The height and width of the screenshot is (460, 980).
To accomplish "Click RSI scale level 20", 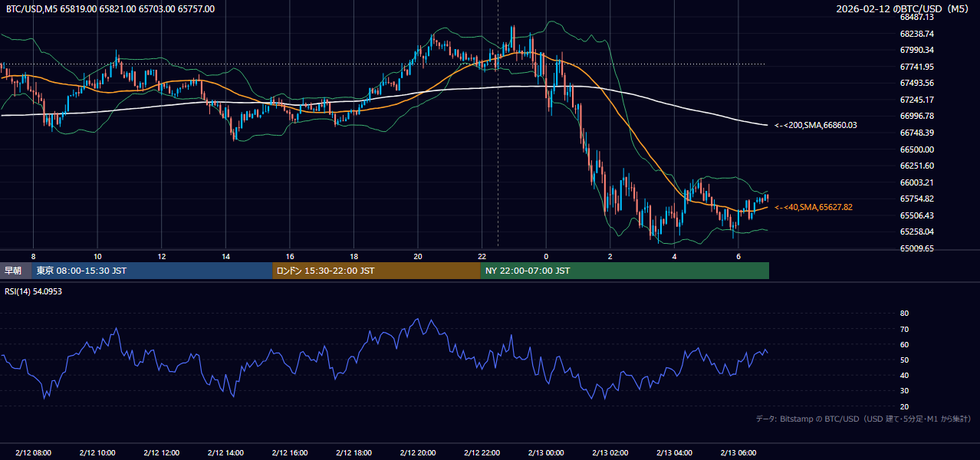I will click(904, 406).
